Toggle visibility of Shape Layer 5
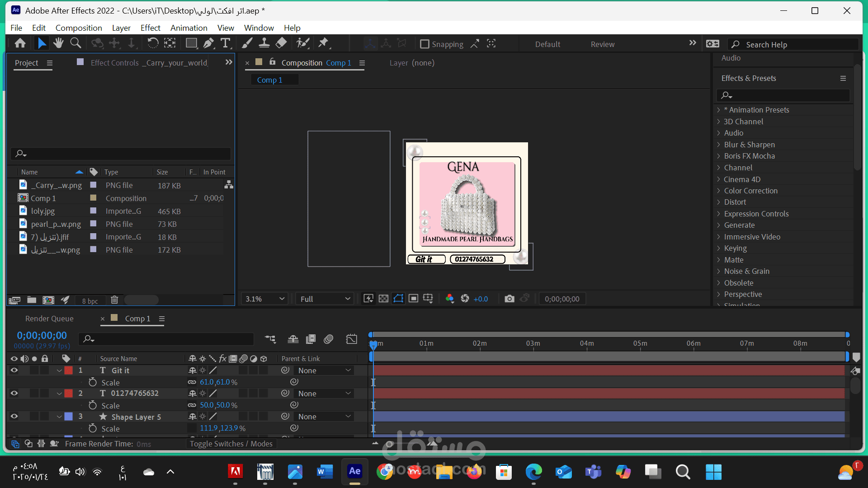This screenshot has height=488, width=868. coord(14,417)
